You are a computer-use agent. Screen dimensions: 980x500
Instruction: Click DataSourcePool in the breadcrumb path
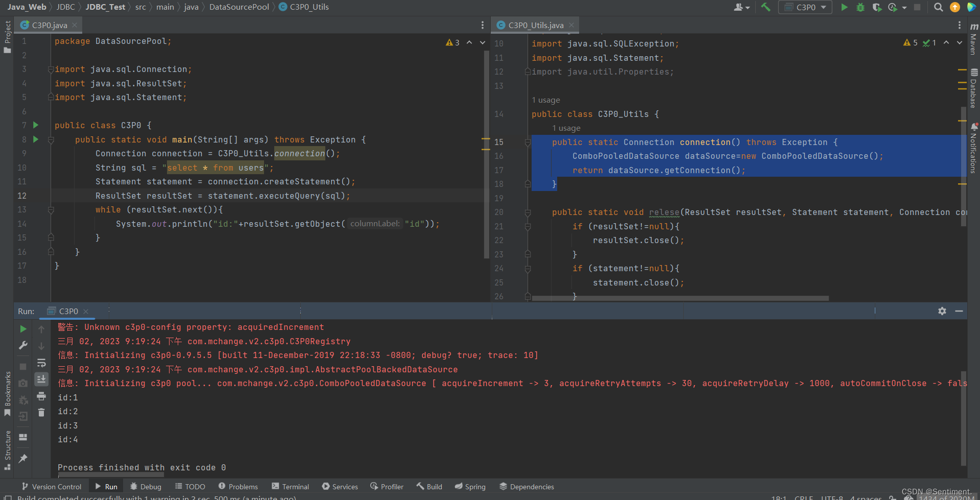click(x=239, y=7)
